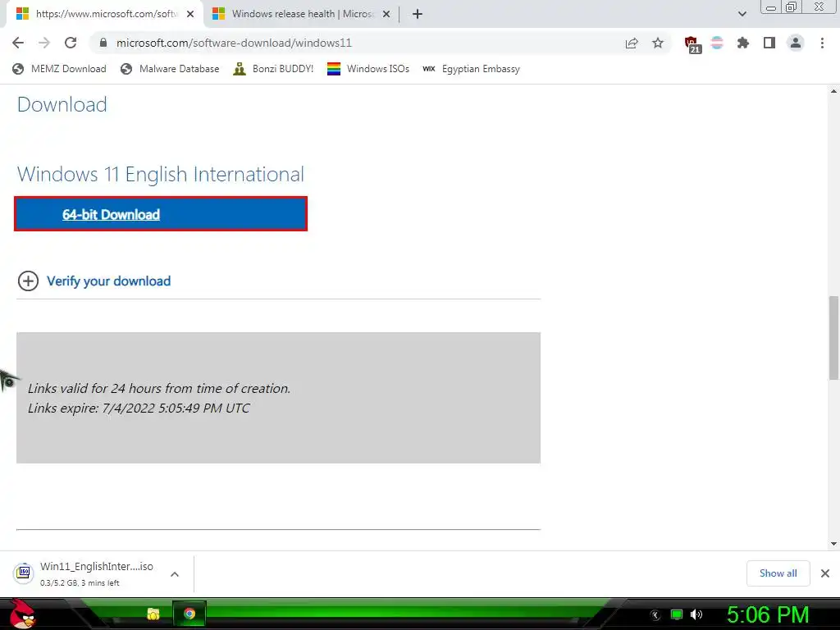Click the ISO file type icon
Viewport: 840px width, 630px height.
pos(24,573)
